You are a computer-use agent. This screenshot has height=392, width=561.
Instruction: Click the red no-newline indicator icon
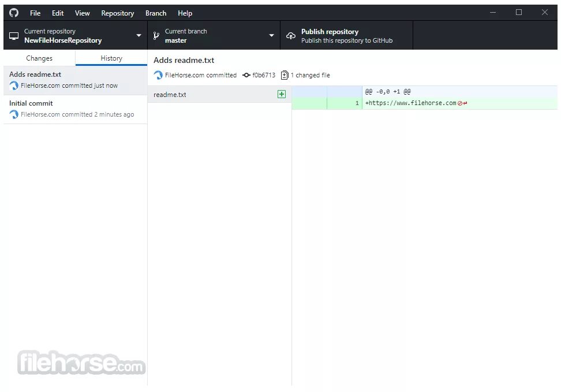coord(460,103)
